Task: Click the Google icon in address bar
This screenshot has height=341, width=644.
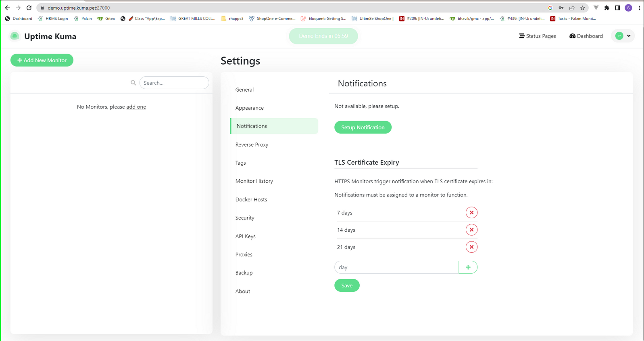Action: [550, 8]
